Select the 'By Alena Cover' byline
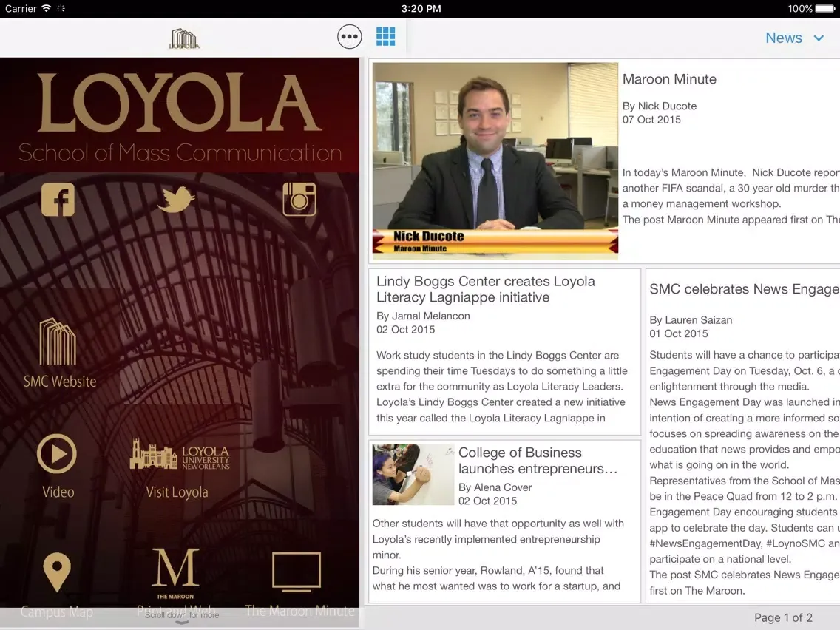The height and width of the screenshot is (630, 840). click(495, 487)
